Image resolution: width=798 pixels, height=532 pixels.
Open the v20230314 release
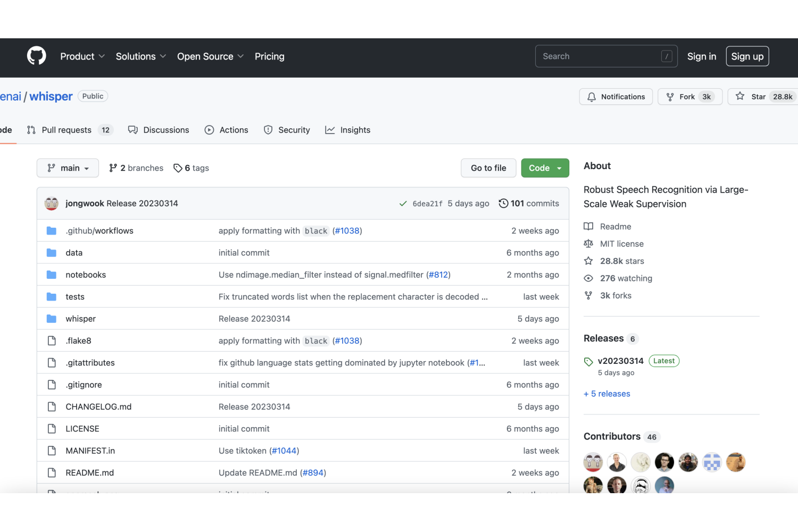[x=621, y=361]
